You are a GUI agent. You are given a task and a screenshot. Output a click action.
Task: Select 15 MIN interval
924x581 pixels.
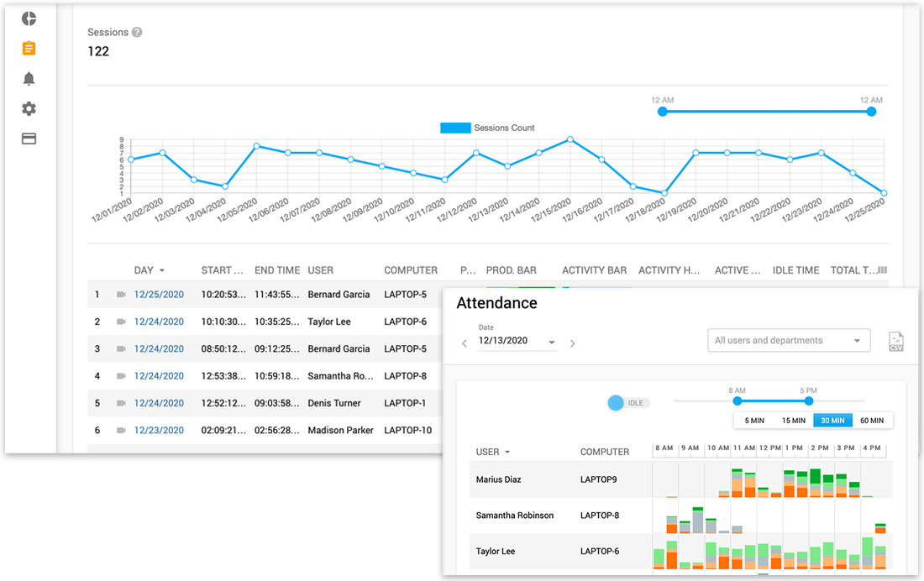point(793,420)
